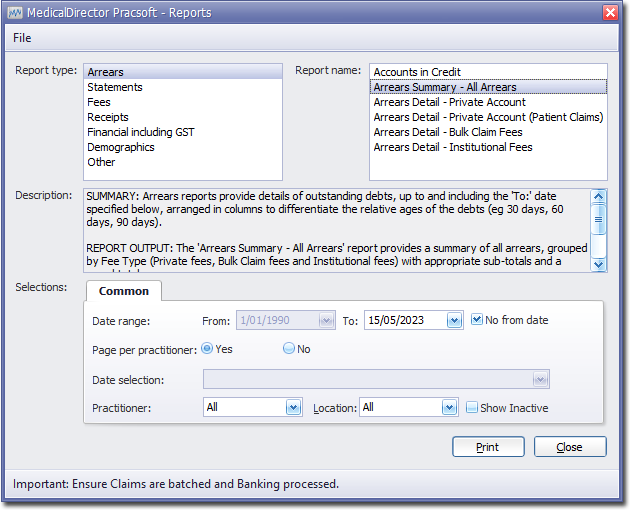631x511 pixels.
Task: Select Financial including GST report type
Action: pyautogui.click(x=141, y=132)
